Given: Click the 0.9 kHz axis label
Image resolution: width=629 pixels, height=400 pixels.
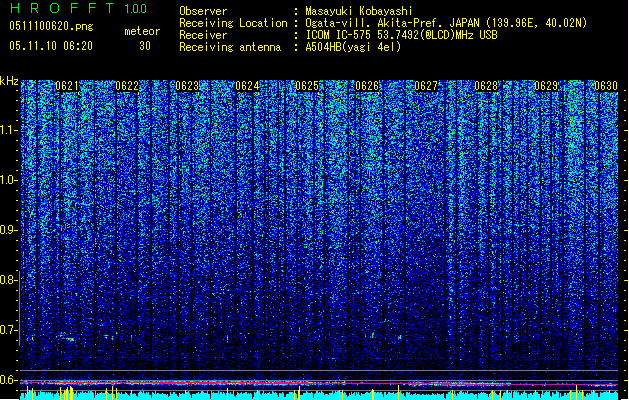Looking at the screenshot, I should point(9,230).
